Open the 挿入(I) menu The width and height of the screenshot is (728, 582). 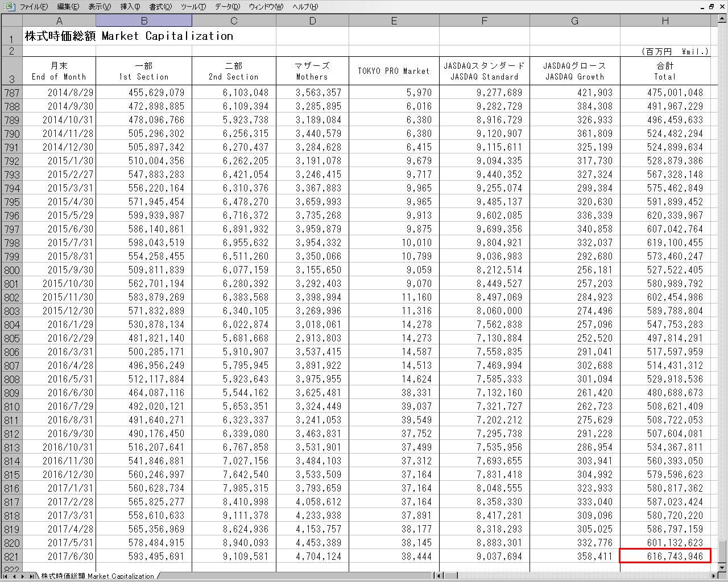130,7
